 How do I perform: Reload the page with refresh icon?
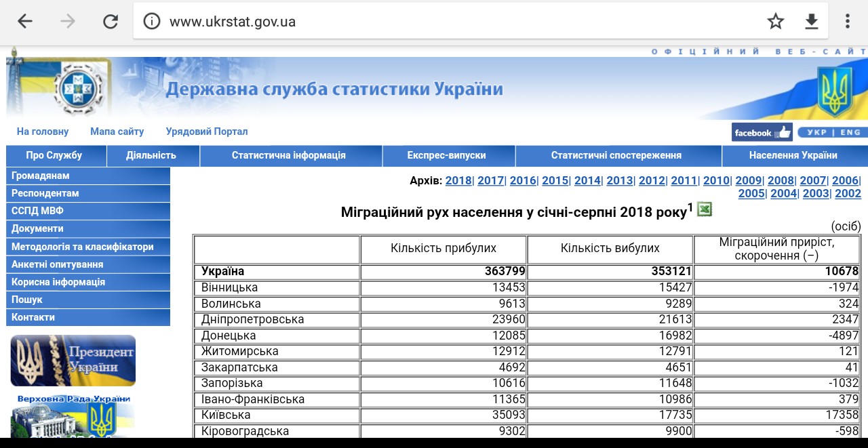[x=111, y=22]
